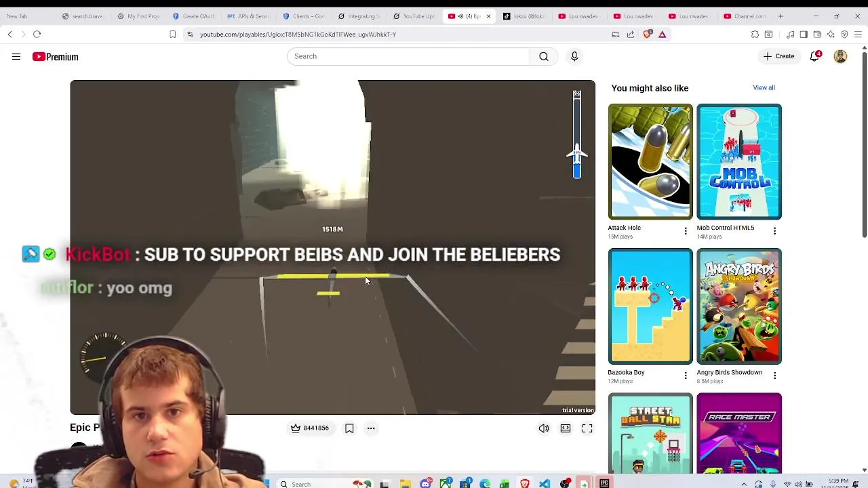Open the account avatar menu

(x=840, y=56)
